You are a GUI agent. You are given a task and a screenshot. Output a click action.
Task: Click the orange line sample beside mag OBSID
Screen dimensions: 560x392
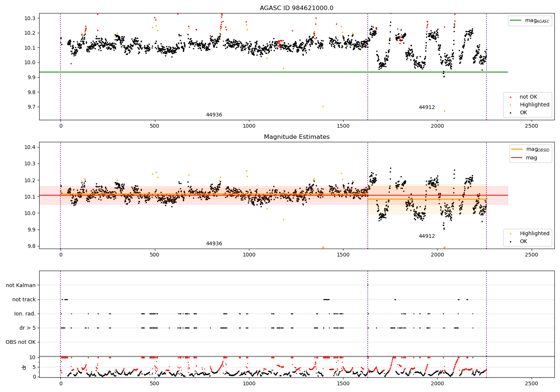click(x=517, y=149)
